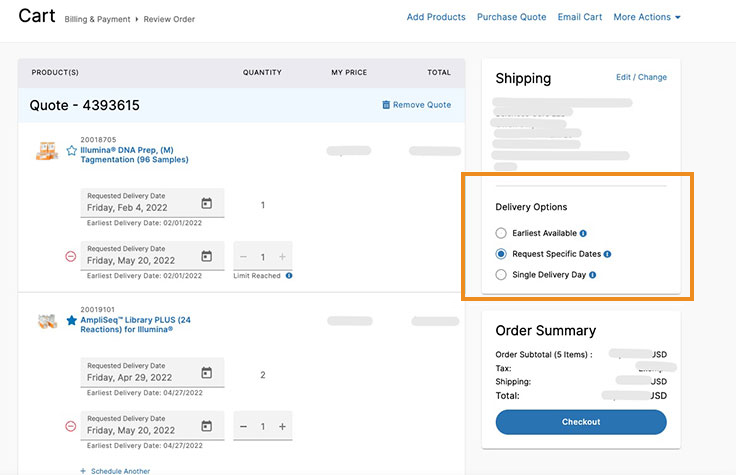The height and width of the screenshot is (475, 736).
Task: Open Illumina DNA Prep product thumbnail
Action: point(47,151)
